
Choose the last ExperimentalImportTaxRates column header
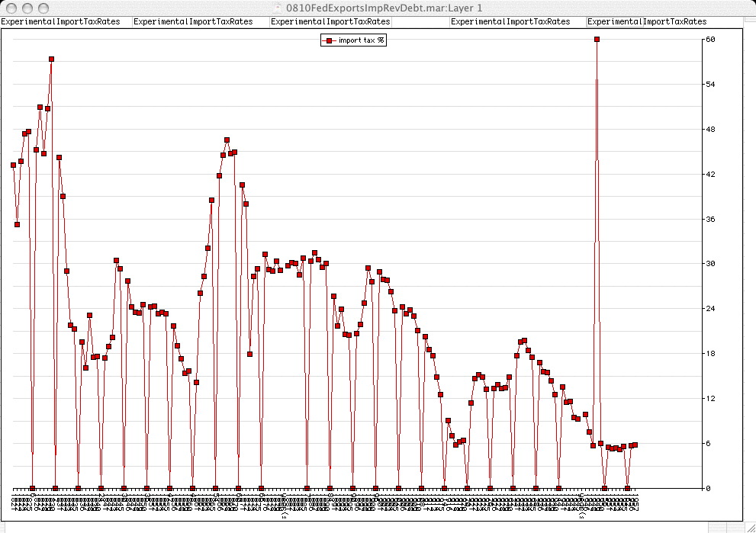[647, 22]
